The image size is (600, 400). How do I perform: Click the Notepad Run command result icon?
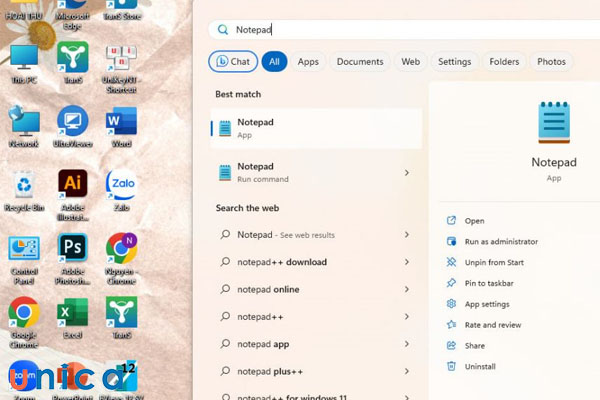coord(225,173)
